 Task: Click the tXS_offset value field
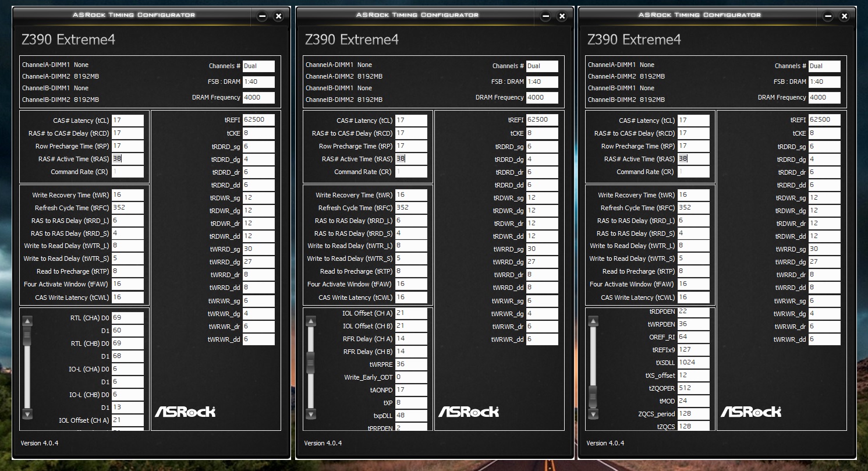click(x=693, y=376)
